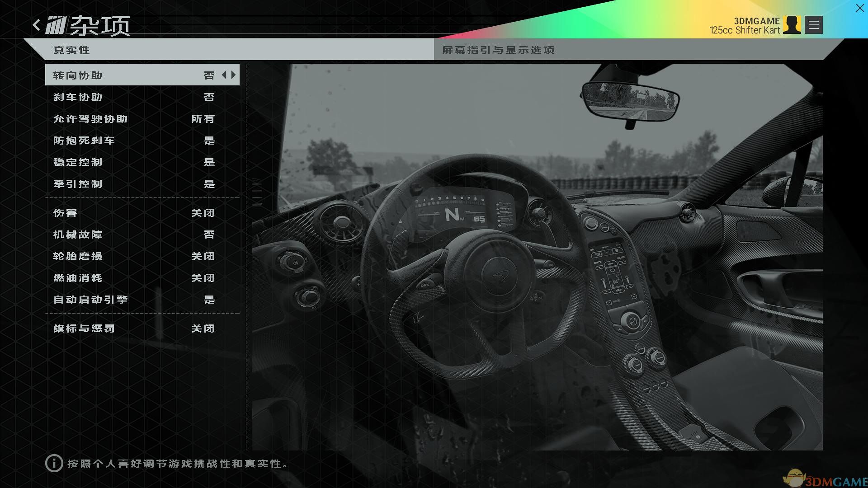Switch to the 屏幕指引与显示选项 tab
This screenshot has height=488, width=868.
click(x=498, y=50)
